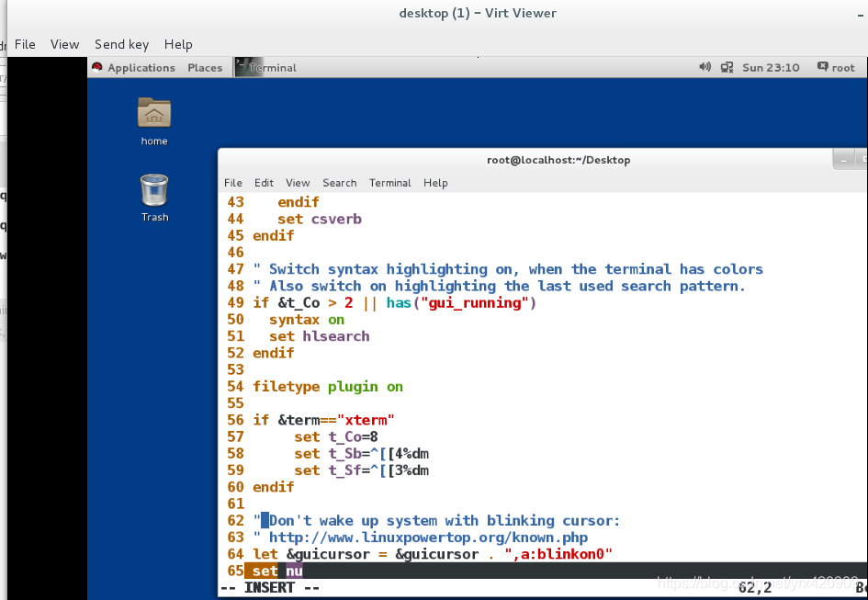Click 'endif' on line 60
Viewport: 868px width, 600px height.
click(x=274, y=487)
